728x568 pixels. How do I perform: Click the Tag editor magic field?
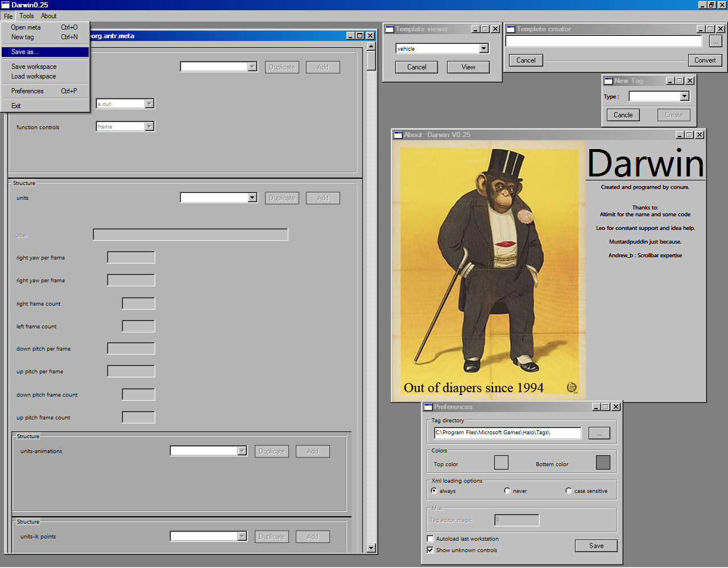(x=517, y=520)
